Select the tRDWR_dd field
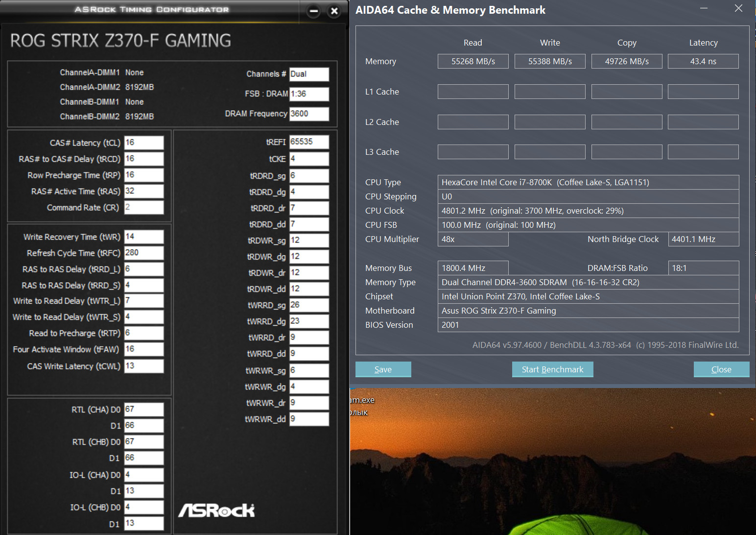Screen dimensions: 756x535 point(309,289)
